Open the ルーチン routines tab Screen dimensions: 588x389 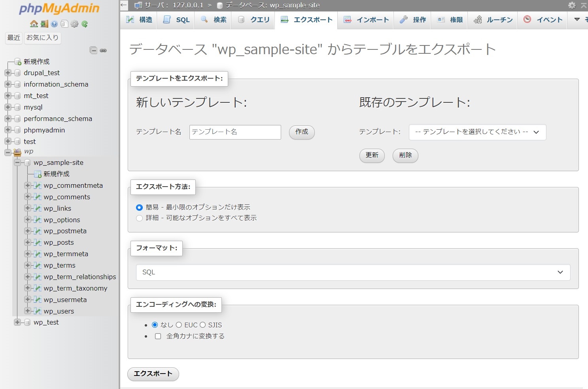coord(493,20)
